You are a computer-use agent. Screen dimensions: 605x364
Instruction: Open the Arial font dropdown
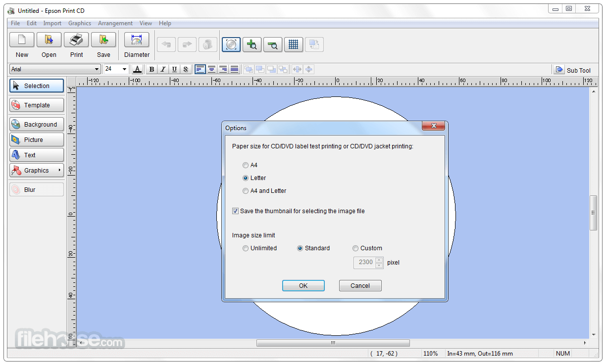click(97, 69)
